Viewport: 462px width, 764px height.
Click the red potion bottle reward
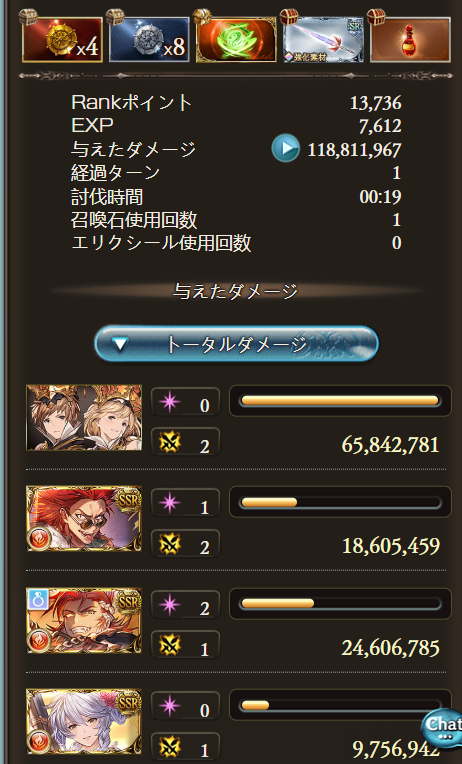pyautogui.click(x=410, y=40)
